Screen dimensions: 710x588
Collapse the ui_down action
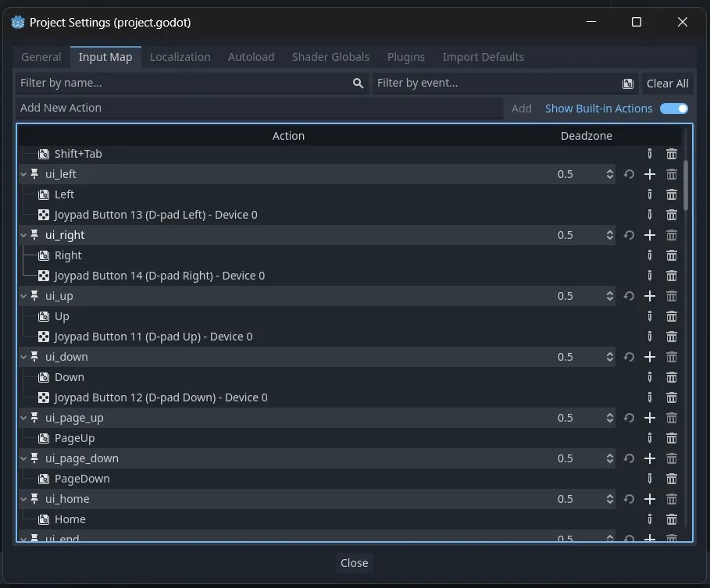[23, 357]
